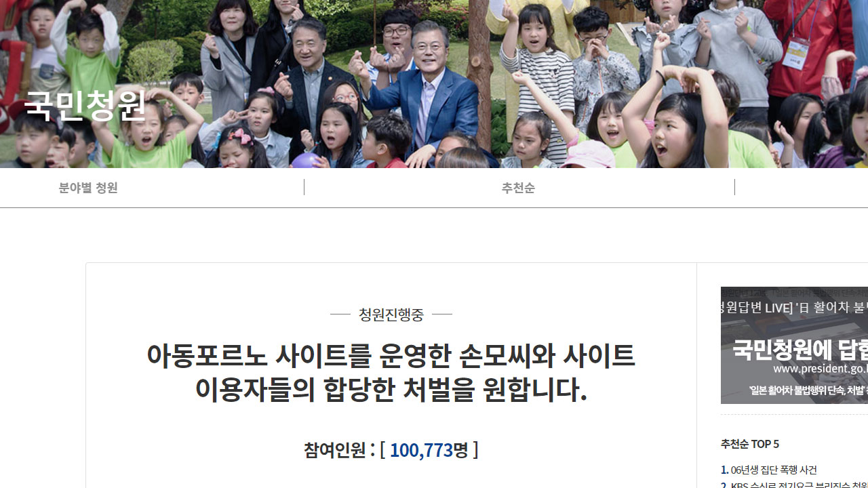Image resolution: width=868 pixels, height=488 pixels.
Task: Click the 추천순 TOP 5 heading
Action: 750,444
